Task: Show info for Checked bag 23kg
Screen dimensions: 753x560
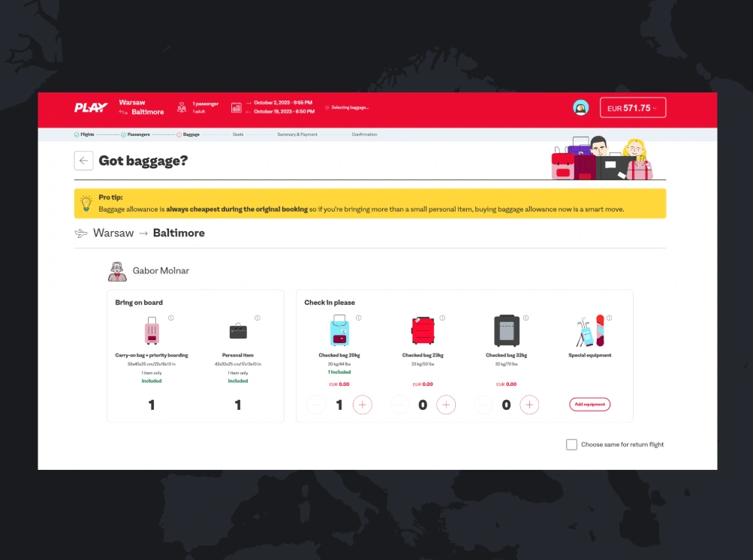Action: (x=442, y=318)
